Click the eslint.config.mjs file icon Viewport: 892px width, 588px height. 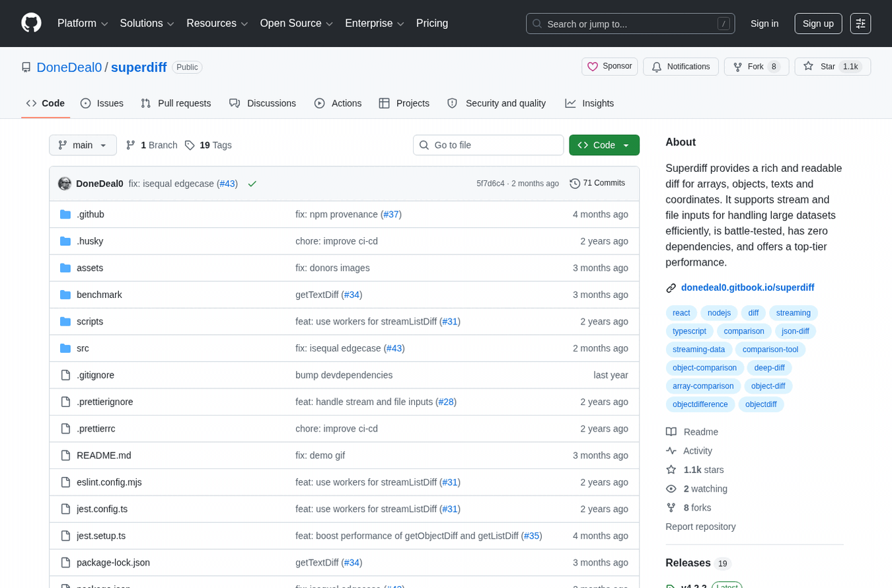(x=65, y=482)
